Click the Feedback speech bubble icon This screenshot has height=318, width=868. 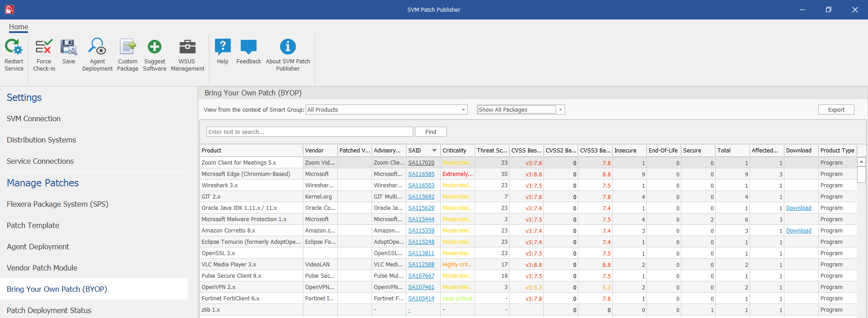249,47
